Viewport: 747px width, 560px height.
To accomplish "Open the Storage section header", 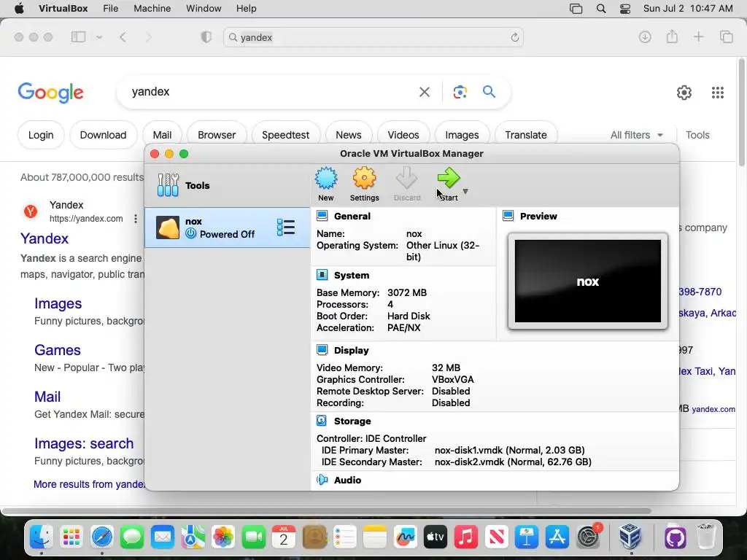I will (x=352, y=421).
